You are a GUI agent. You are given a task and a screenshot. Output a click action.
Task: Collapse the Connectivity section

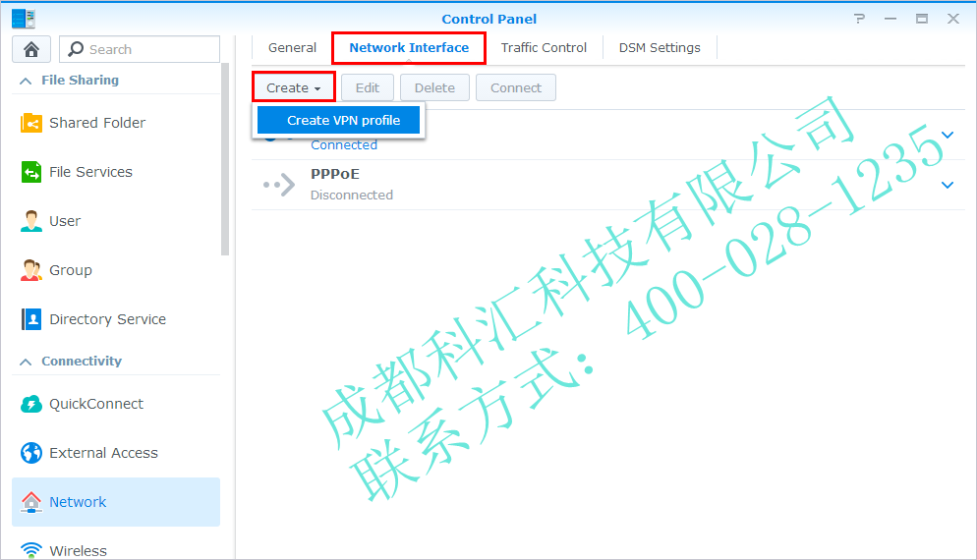tap(26, 362)
